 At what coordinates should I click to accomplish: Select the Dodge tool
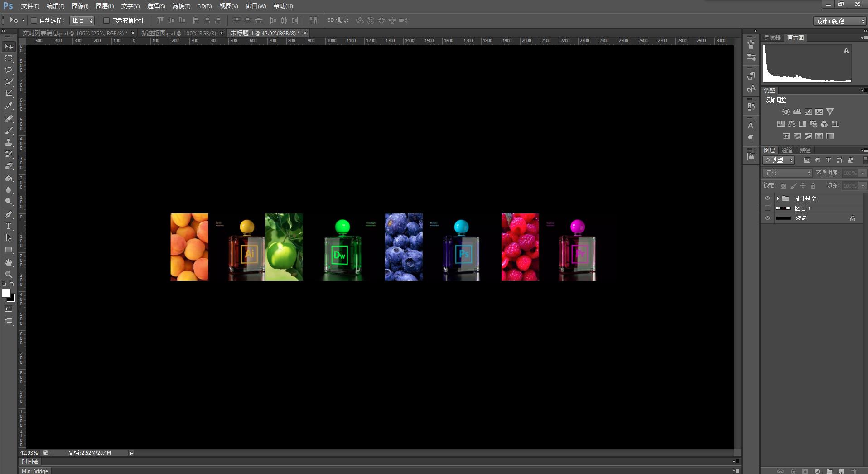9,201
